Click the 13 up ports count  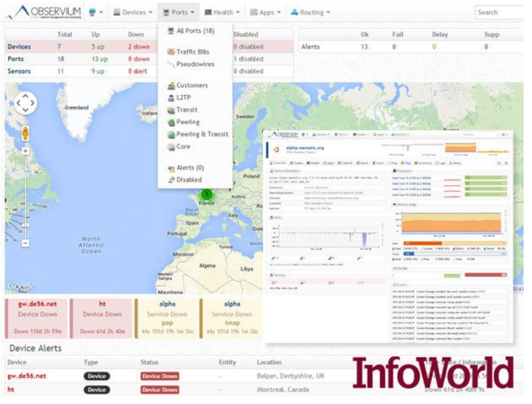click(x=100, y=59)
